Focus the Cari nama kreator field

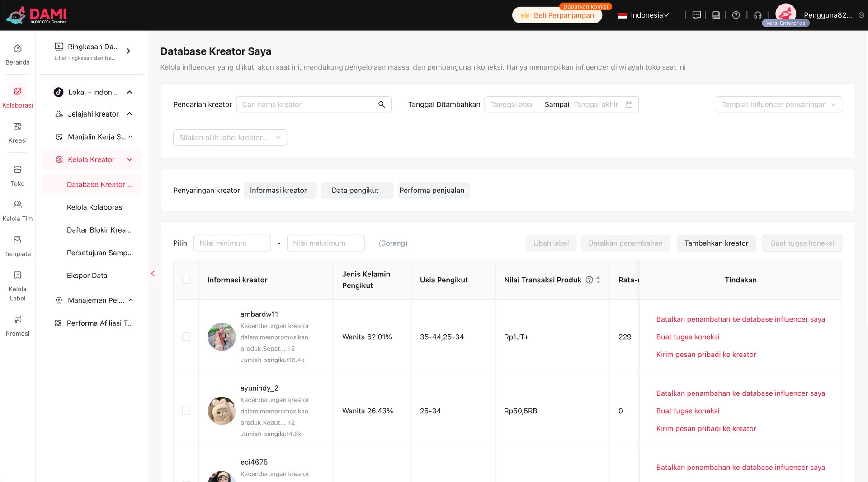click(314, 104)
